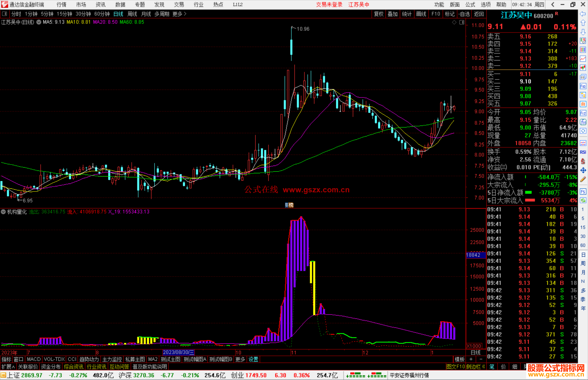Toggle the layout square icon before 分时
The height and width of the screenshot is (380, 588).
point(5,14)
